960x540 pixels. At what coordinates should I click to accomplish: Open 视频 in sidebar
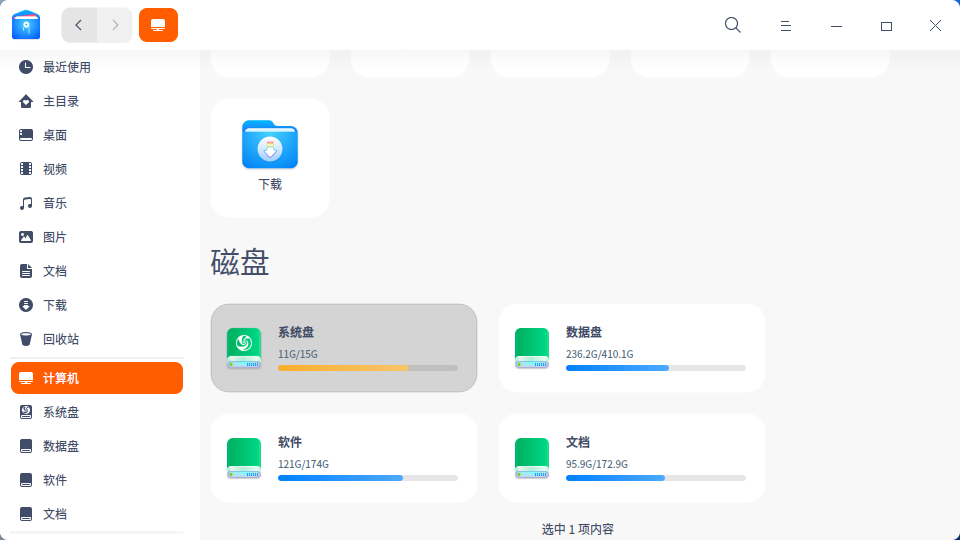(x=97, y=169)
